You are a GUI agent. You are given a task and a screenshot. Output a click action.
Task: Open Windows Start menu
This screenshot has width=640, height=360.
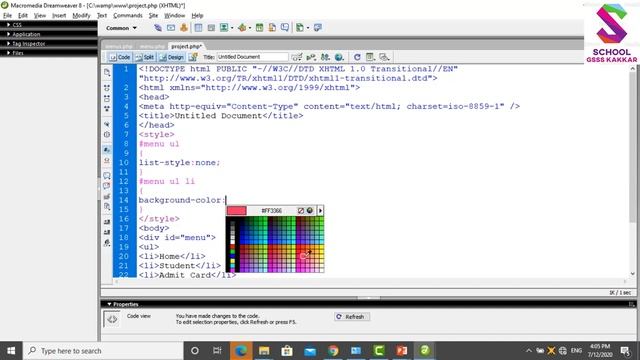click(x=11, y=351)
